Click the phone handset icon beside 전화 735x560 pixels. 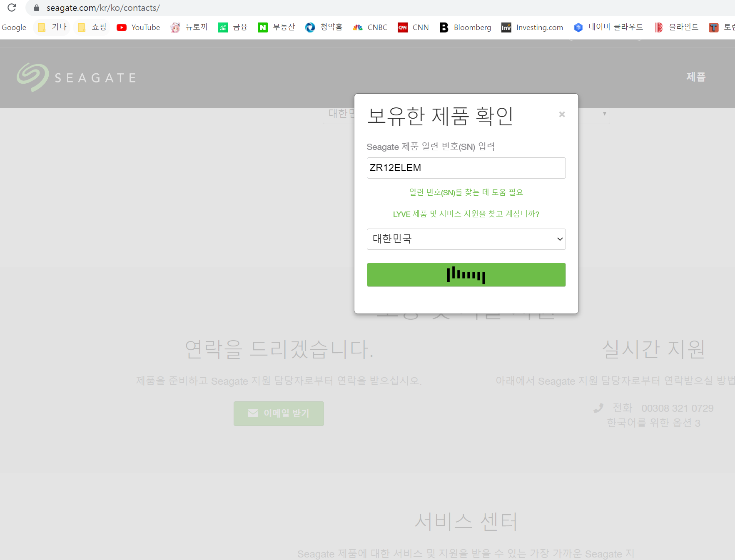598,408
